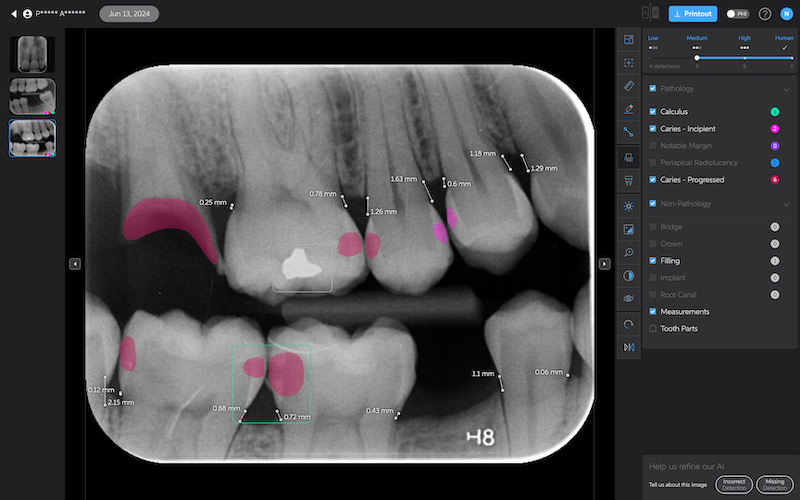The width and height of the screenshot is (800, 500).
Task: Open the first X-ray thumbnail
Action: click(32, 54)
